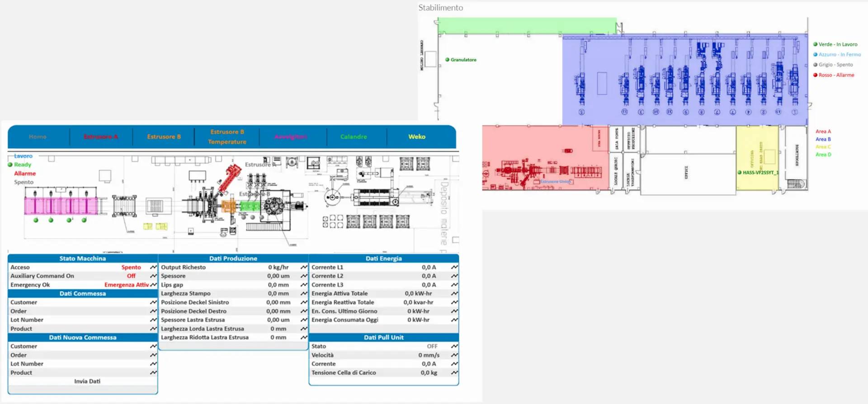Switch to Estrusore A tab
This screenshot has height=404, width=868.
tap(100, 136)
